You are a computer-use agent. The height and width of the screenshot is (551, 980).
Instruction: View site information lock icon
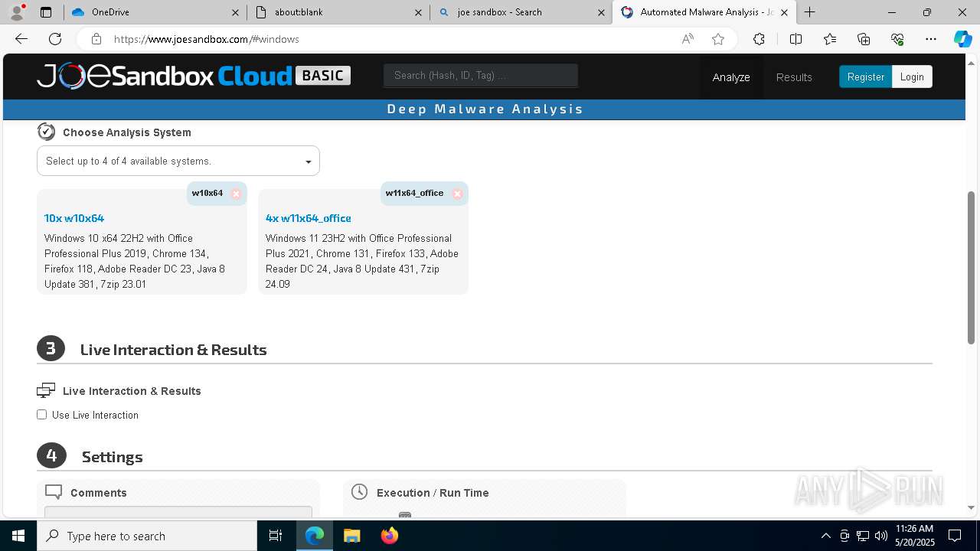pos(96,39)
